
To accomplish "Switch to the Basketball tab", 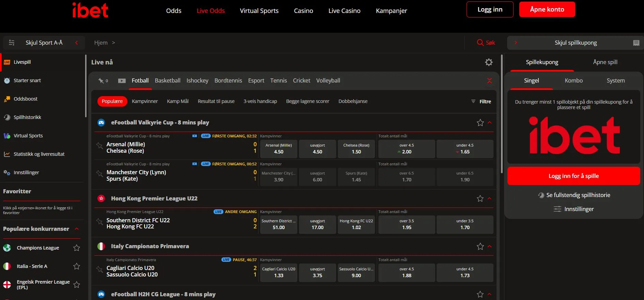I will click(167, 81).
